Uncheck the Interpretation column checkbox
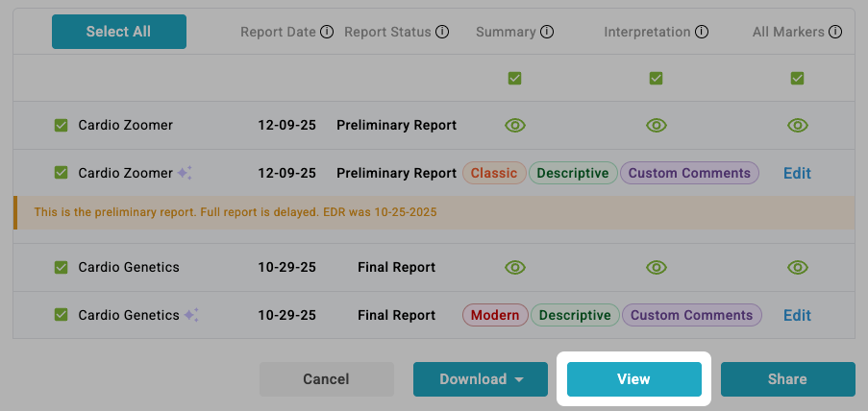 (x=657, y=79)
